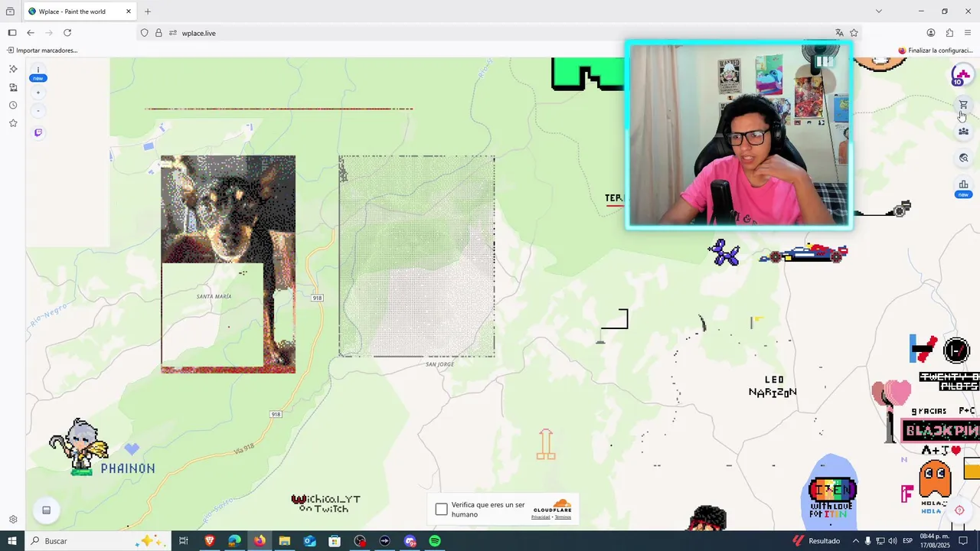The image size is (980, 551).
Task: Toggle the Firefox sidebar button
Action: pyautogui.click(x=12, y=33)
